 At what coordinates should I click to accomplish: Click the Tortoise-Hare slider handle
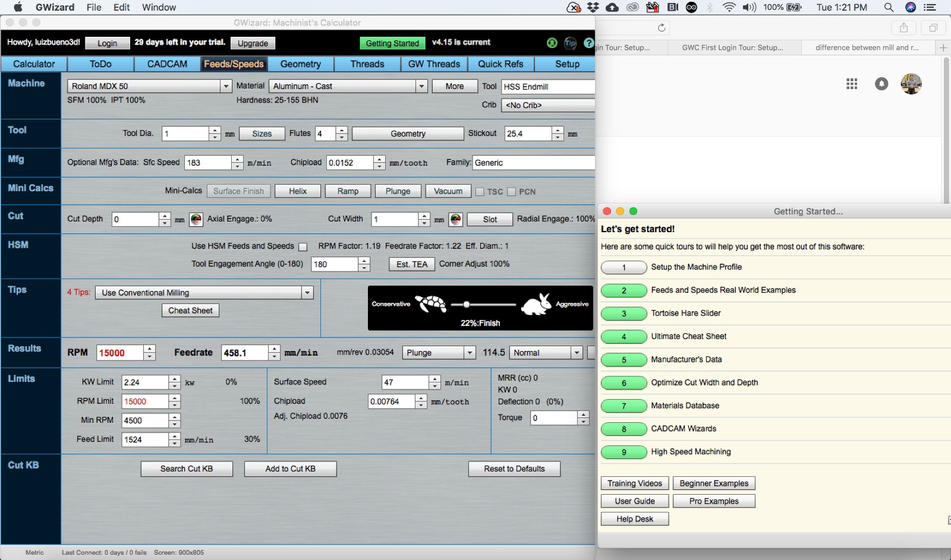coord(467,304)
